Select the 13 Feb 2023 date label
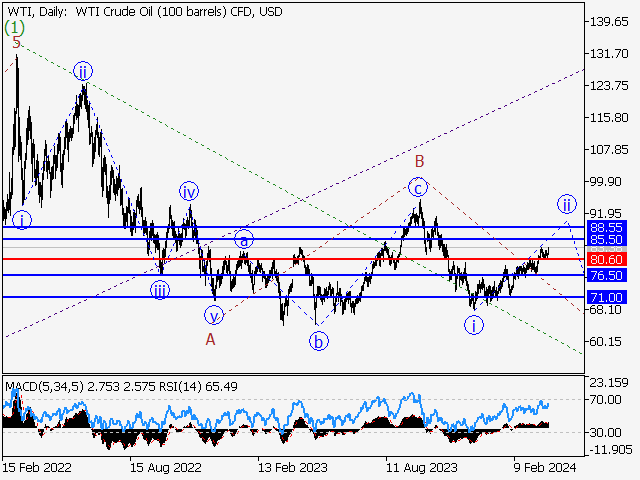This screenshot has width=640, height=480. (x=293, y=467)
